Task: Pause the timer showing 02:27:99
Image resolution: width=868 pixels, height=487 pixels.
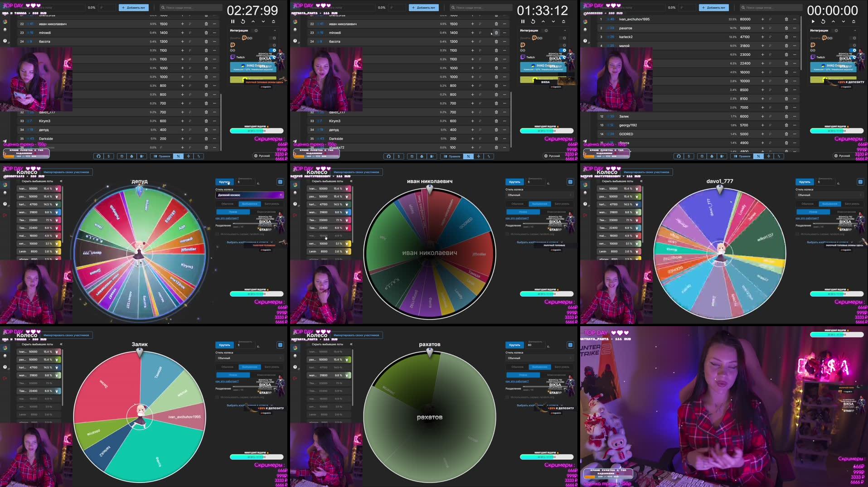Action: tap(233, 21)
